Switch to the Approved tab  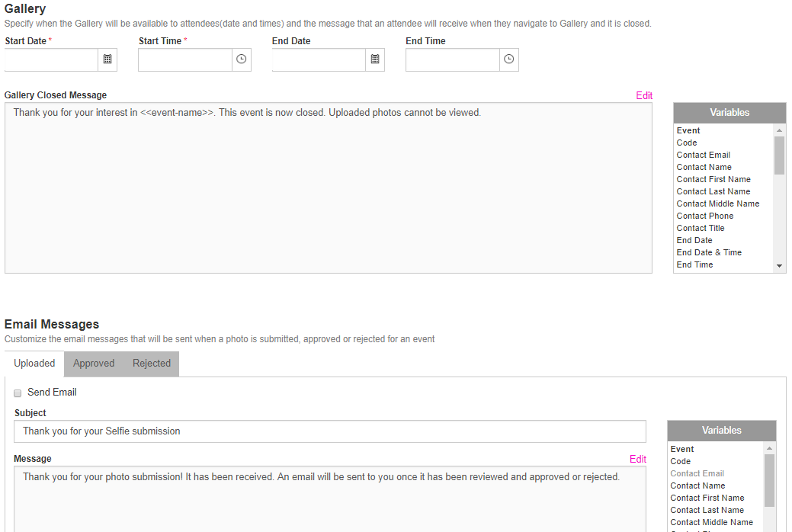tap(94, 364)
